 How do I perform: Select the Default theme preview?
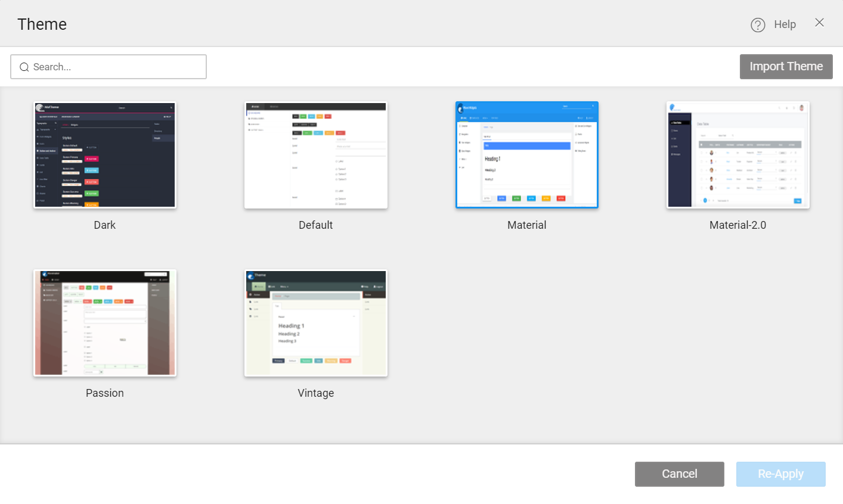tap(315, 154)
